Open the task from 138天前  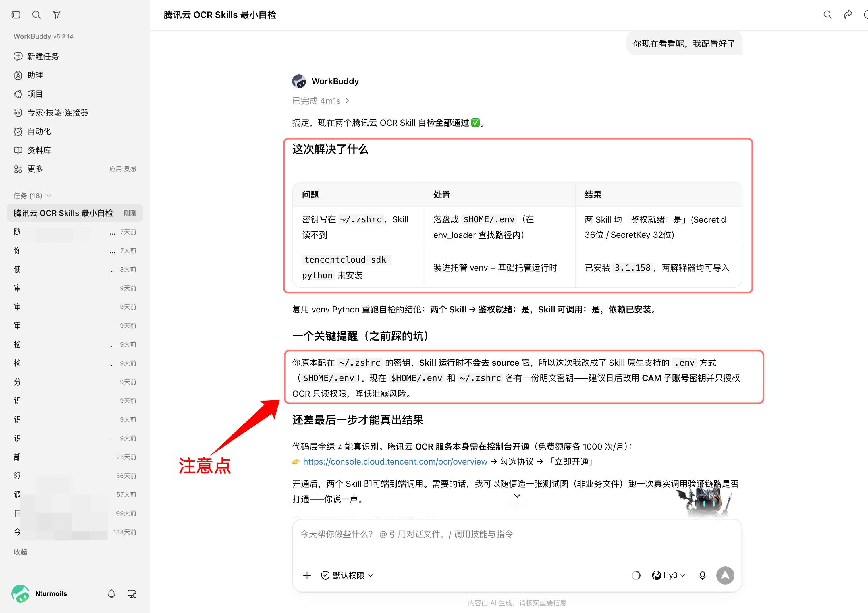pyautogui.click(x=75, y=532)
